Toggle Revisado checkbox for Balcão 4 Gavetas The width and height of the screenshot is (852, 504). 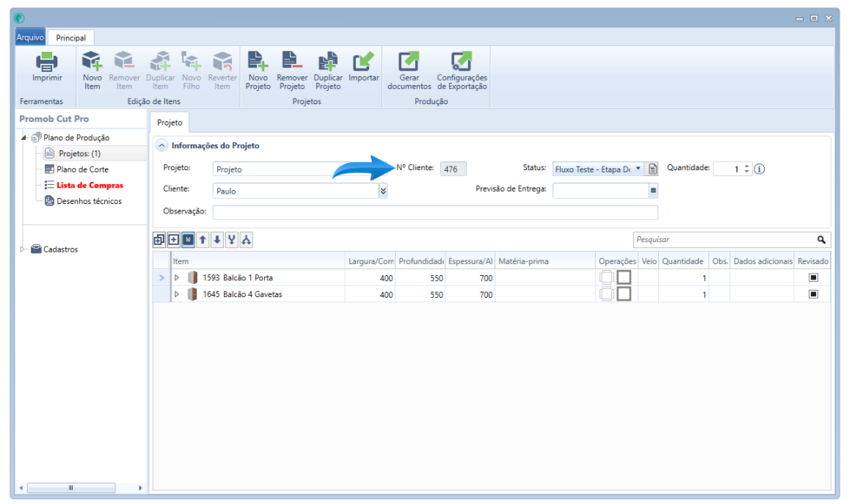click(x=813, y=294)
